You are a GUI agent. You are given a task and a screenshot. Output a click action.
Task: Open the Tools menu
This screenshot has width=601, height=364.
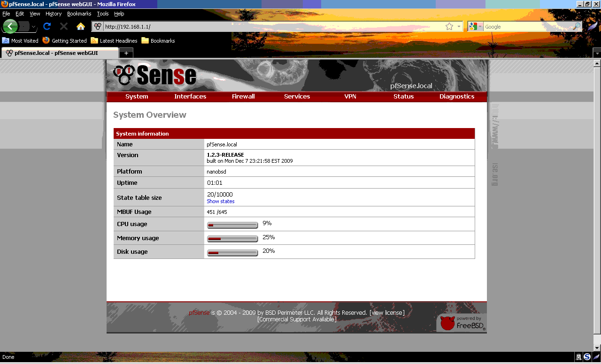(103, 14)
